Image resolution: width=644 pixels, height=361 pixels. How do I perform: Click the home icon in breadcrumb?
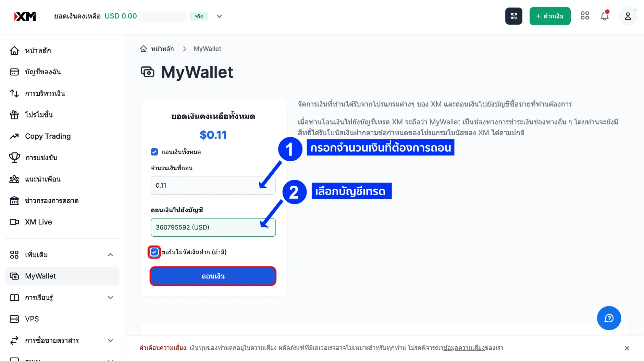144,49
